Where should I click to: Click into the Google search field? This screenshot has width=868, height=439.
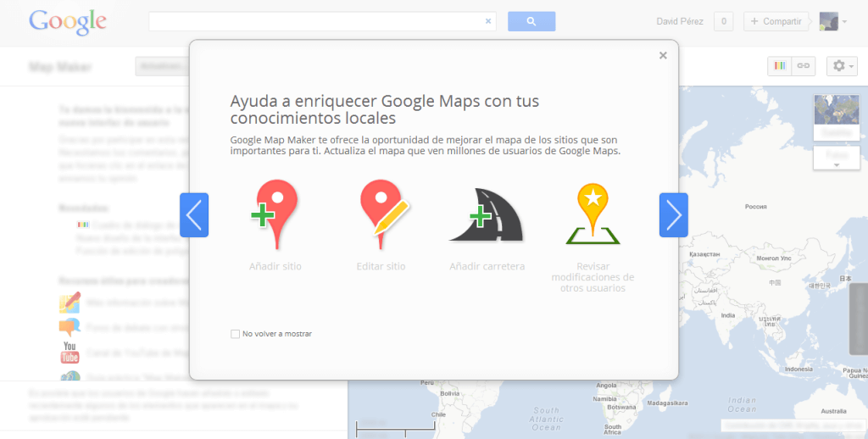[x=322, y=21]
